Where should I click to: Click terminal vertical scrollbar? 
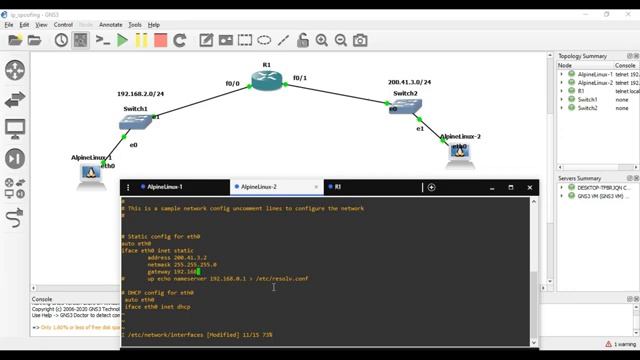click(534, 272)
